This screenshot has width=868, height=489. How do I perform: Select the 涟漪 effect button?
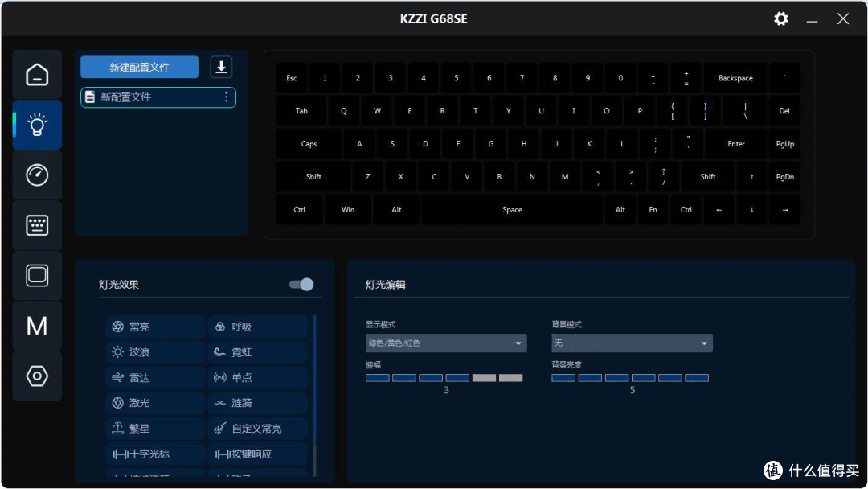[257, 403]
